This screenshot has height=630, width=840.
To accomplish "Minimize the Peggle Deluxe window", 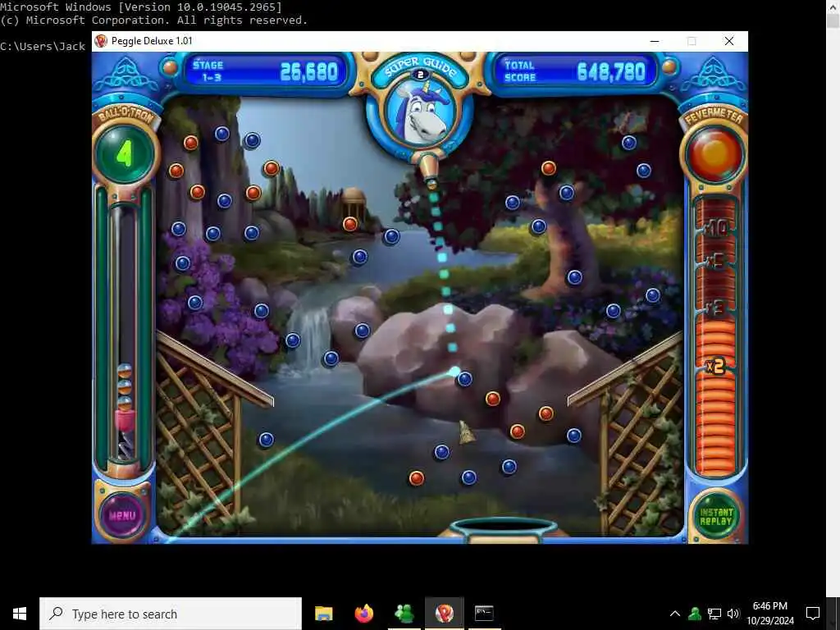I will (654, 41).
